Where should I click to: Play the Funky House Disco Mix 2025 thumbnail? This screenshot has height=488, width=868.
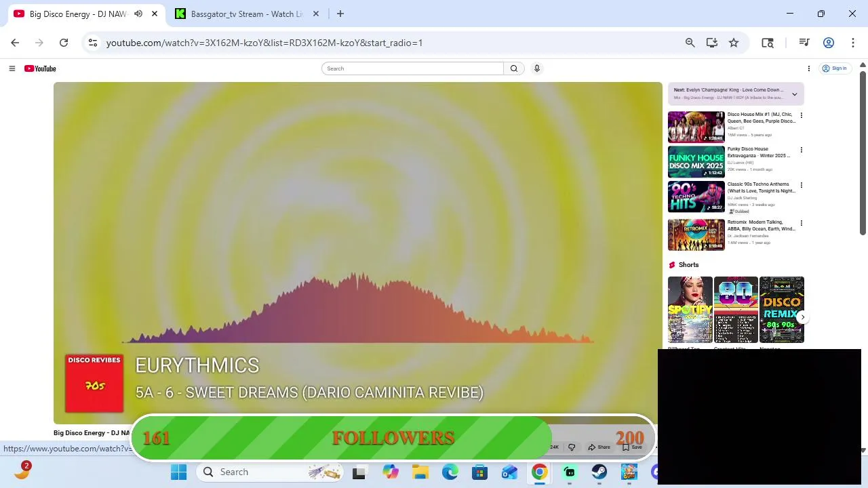pos(696,162)
